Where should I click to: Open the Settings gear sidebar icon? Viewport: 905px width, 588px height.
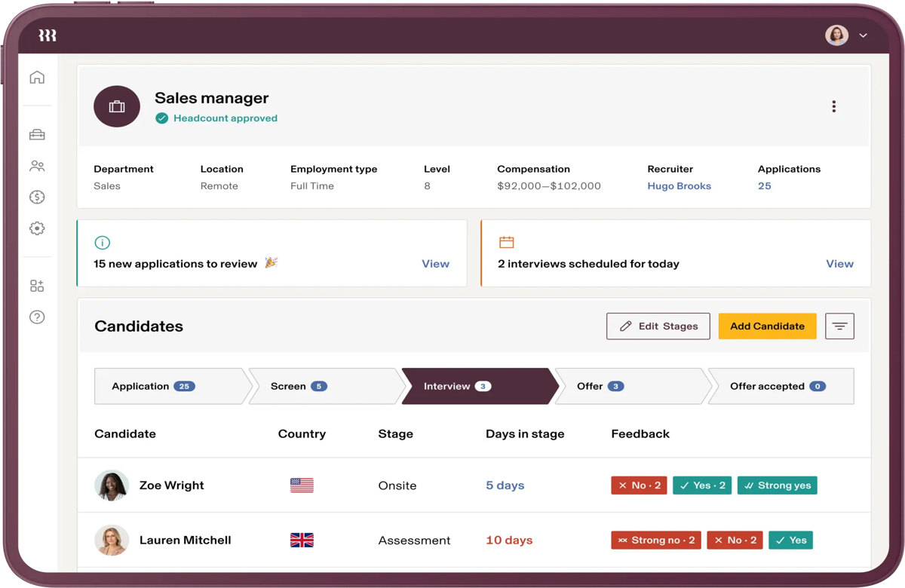click(37, 228)
